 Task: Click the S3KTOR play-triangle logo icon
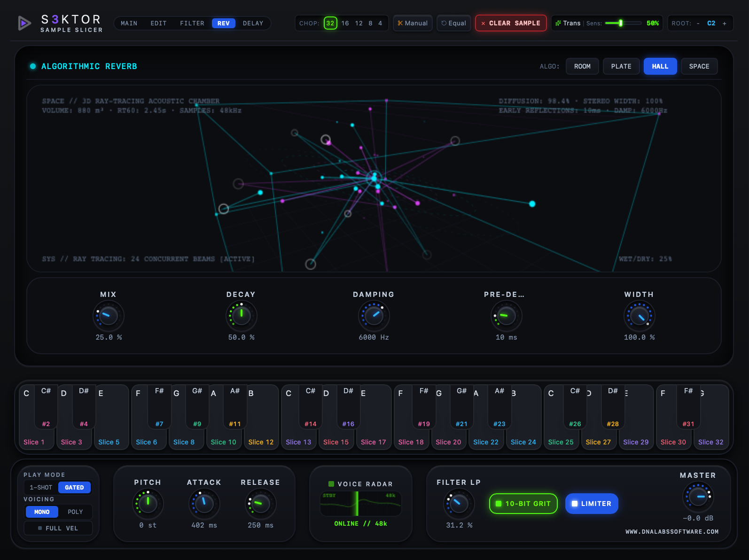24,23
